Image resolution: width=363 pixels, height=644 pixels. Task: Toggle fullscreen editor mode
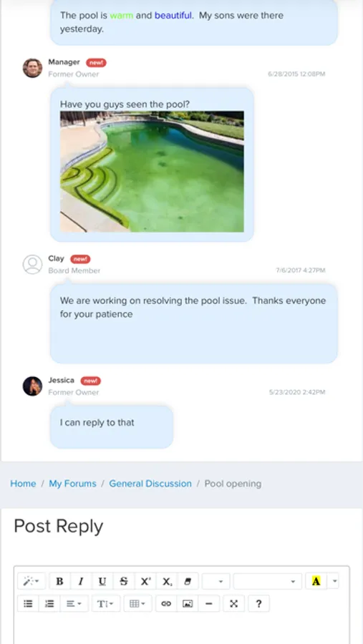pos(233,603)
